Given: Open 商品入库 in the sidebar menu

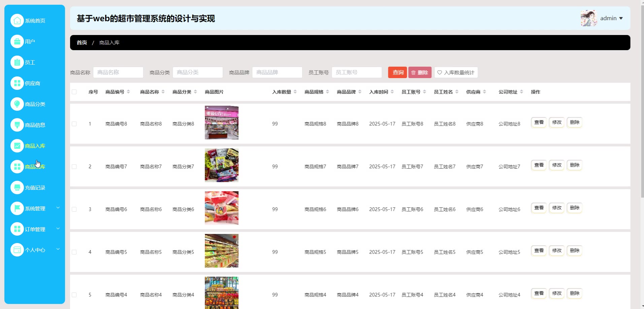Looking at the screenshot, I should coord(35,146).
